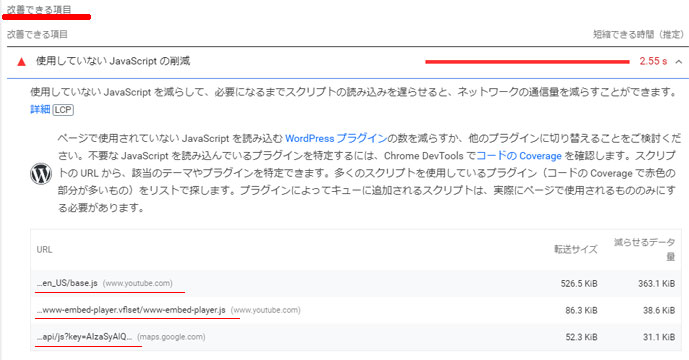
Task: Click the 52.3 KiB transfer size cell
Action: coord(581,338)
